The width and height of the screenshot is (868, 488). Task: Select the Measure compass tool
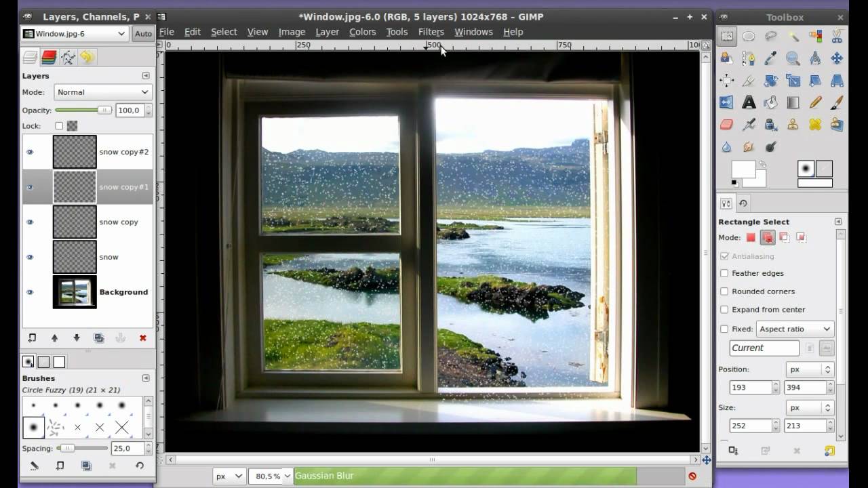pos(815,59)
